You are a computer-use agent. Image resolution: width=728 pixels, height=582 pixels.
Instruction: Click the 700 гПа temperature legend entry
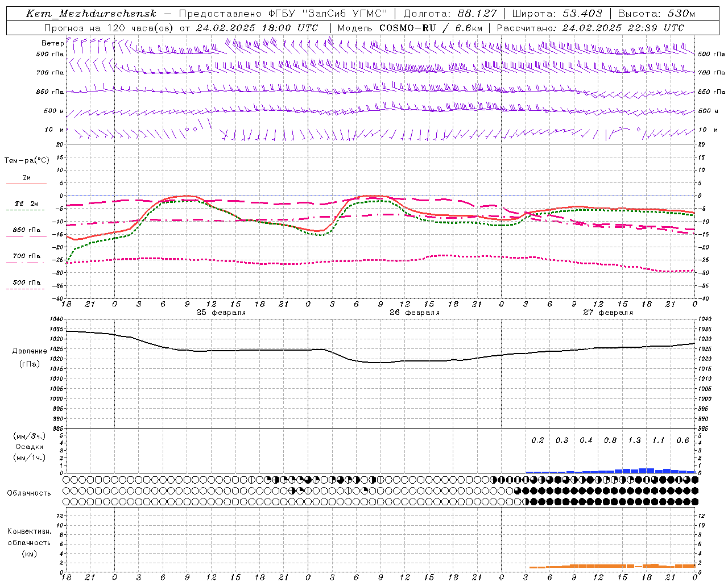point(27,256)
